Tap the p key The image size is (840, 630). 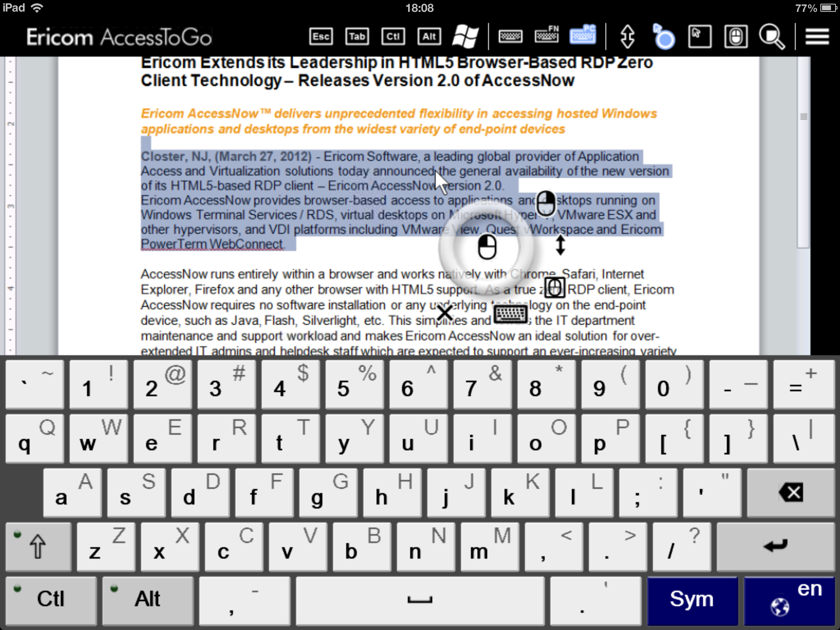tap(610, 438)
